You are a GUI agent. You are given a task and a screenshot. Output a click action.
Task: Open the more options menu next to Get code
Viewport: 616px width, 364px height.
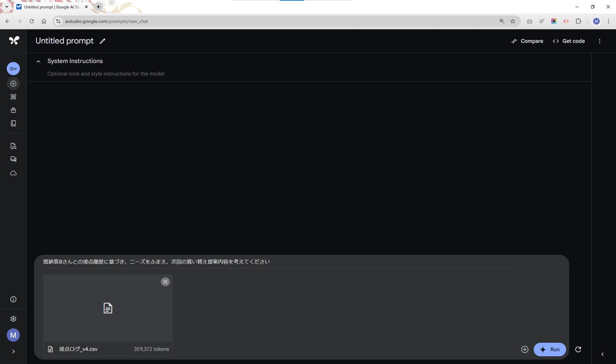[599, 41]
